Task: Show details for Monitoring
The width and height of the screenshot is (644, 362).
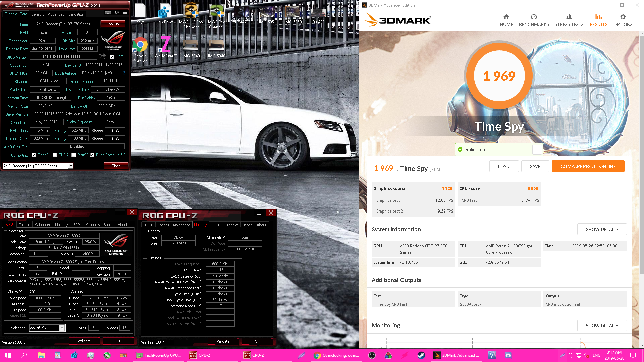Action: pos(602,326)
